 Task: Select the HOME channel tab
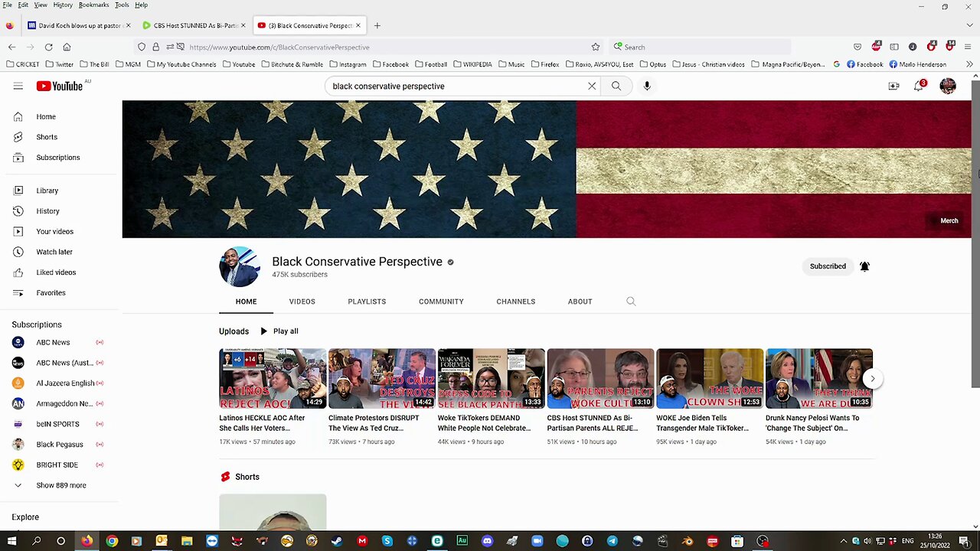coord(246,302)
